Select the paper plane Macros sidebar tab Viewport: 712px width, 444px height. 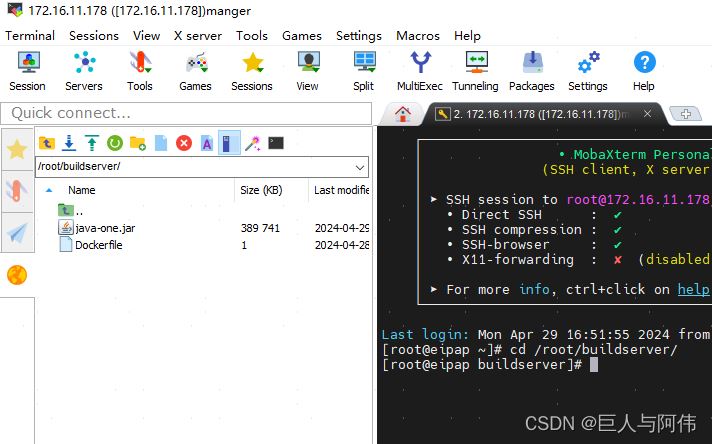(17, 233)
